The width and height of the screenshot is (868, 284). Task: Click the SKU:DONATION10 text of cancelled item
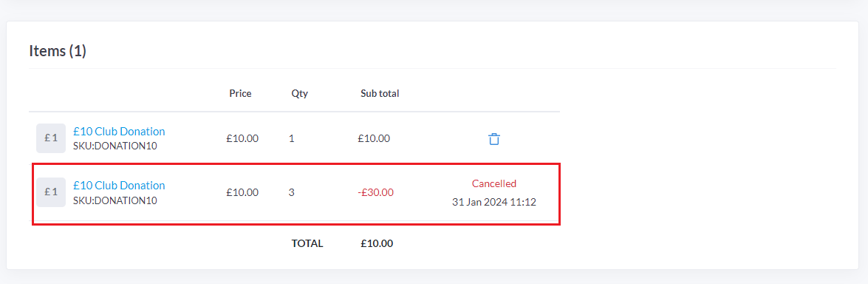115,200
